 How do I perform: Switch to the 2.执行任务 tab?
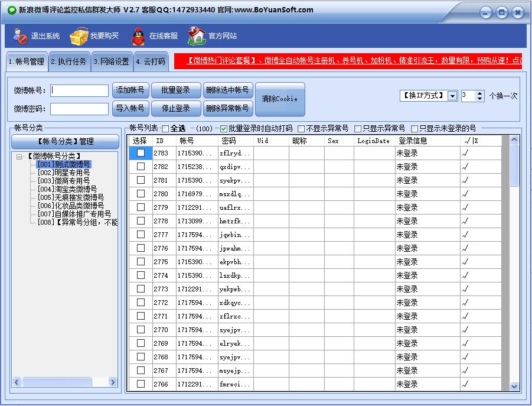pos(69,61)
